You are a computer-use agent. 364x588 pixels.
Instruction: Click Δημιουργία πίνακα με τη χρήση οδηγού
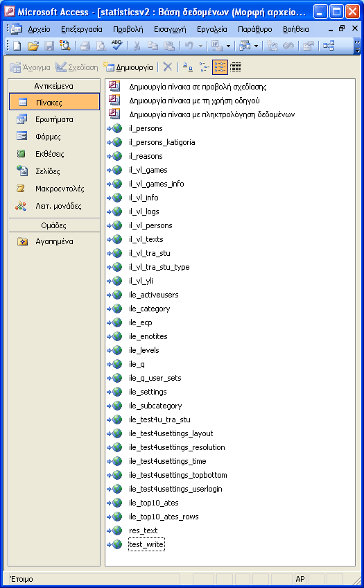tap(194, 101)
